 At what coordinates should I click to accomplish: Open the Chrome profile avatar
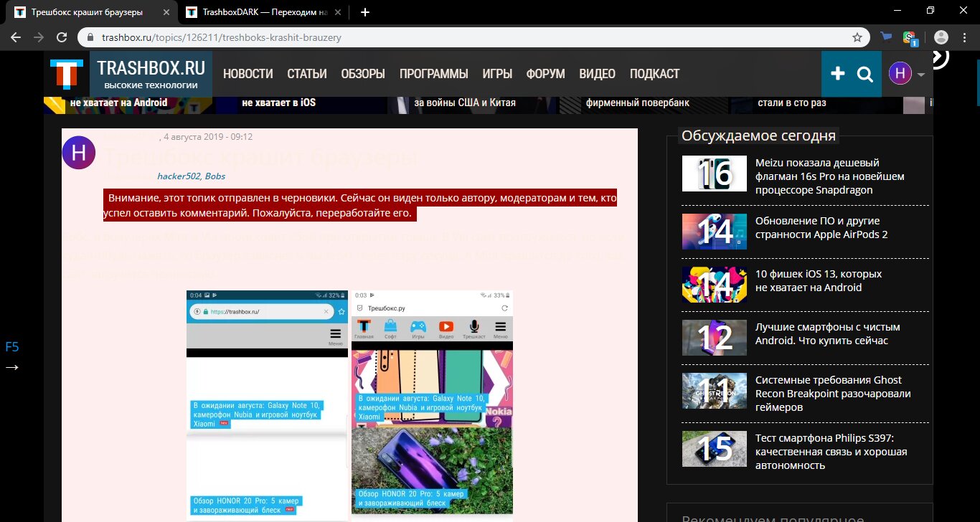tap(942, 37)
